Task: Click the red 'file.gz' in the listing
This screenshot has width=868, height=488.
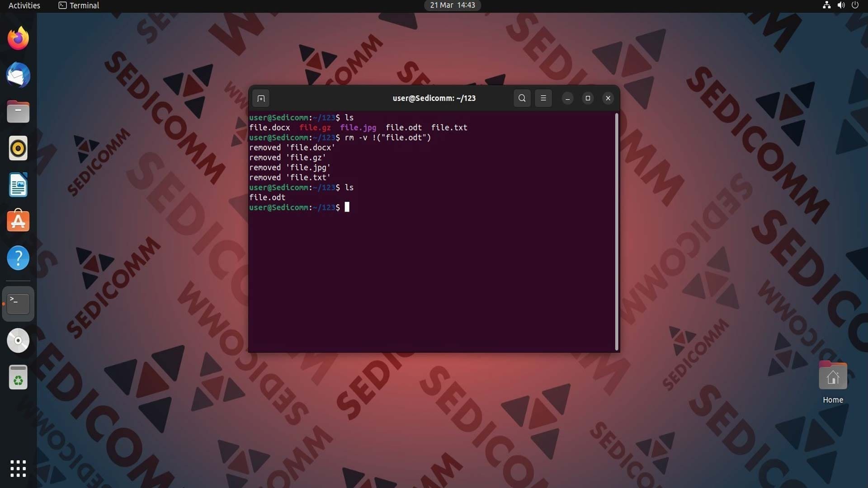Action: pyautogui.click(x=315, y=128)
